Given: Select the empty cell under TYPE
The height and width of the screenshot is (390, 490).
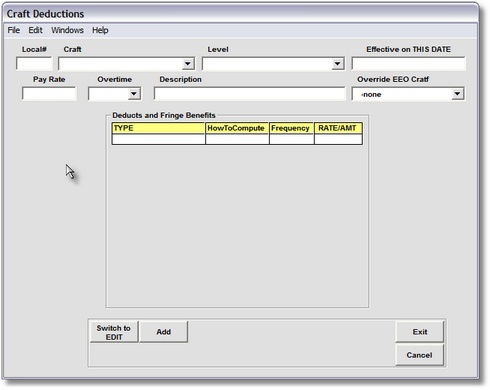Looking at the screenshot, I should point(158,139).
